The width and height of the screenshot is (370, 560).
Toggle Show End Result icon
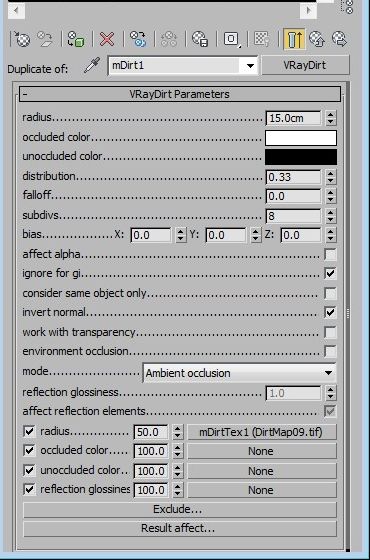[x=294, y=39]
